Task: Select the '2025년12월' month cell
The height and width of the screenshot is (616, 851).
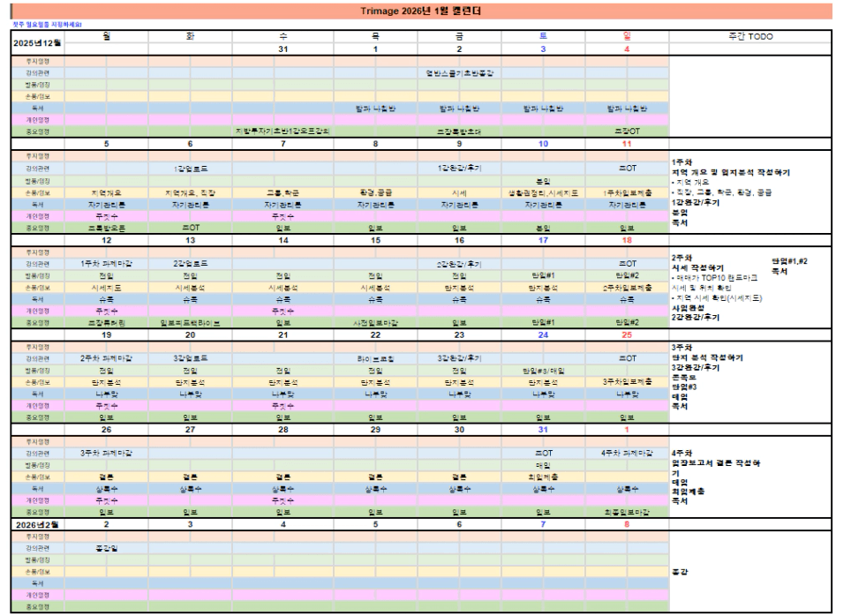Action: point(37,43)
